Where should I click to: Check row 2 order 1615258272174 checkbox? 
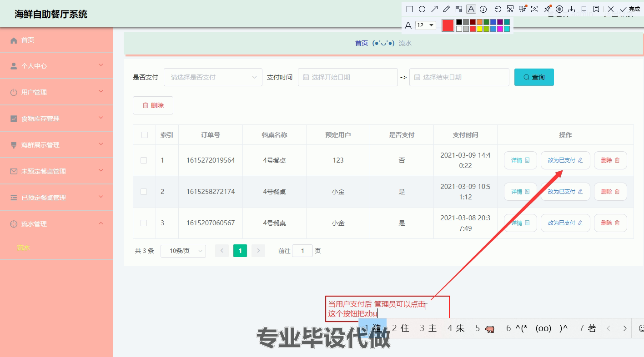[x=144, y=192]
